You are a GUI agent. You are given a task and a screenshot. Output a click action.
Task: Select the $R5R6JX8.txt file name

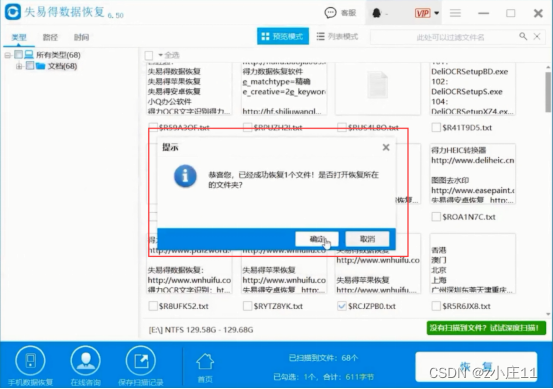pos(466,306)
